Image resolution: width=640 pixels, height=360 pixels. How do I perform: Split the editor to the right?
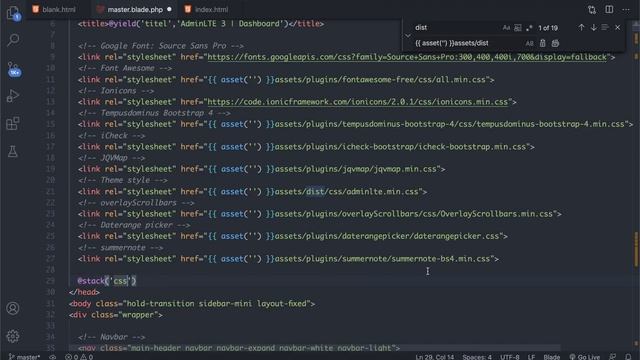pyautogui.click(x=609, y=9)
